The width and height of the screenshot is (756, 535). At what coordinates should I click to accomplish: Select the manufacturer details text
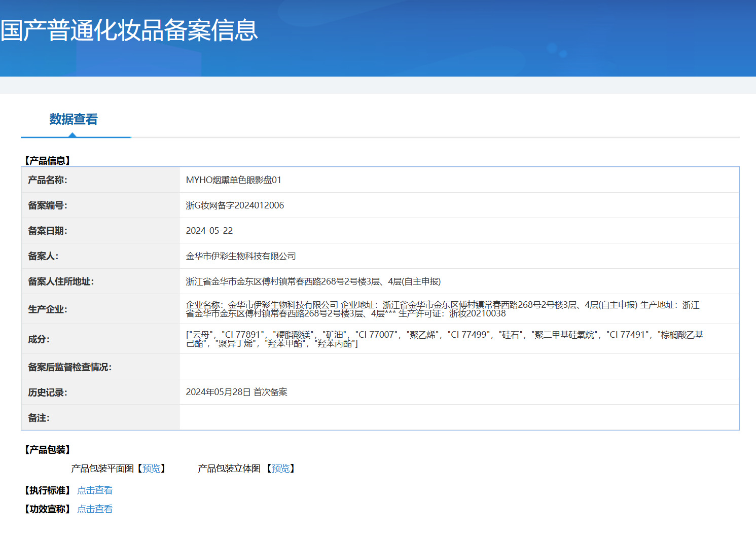443,309
